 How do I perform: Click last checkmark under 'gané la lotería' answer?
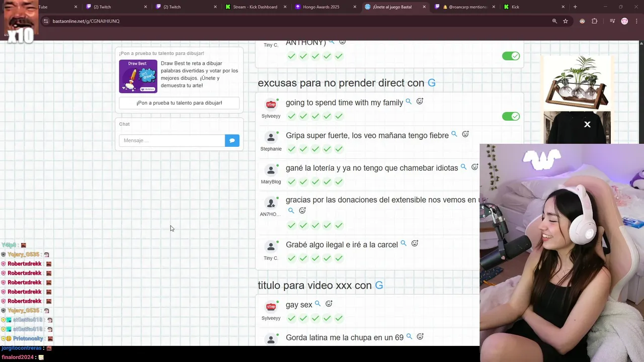point(339,182)
